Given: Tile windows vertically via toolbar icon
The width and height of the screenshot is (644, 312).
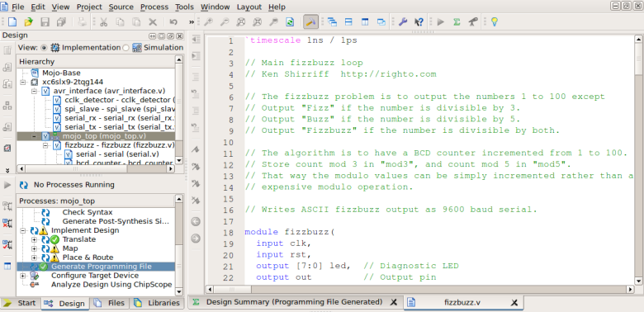Looking at the screenshot, I should [x=365, y=21].
